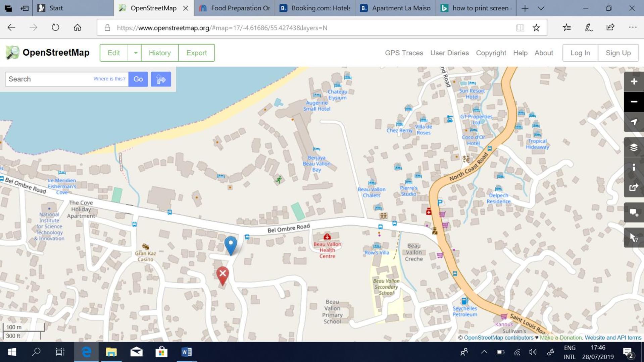The image size is (644, 362).
Task: Switch to how to print screen tab
Action: pyautogui.click(x=476, y=8)
